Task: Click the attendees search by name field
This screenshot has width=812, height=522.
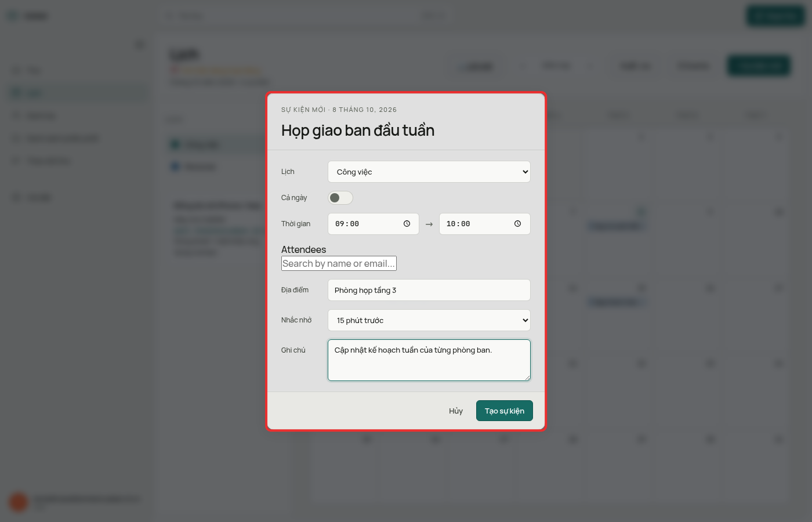Action: pos(339,263)
